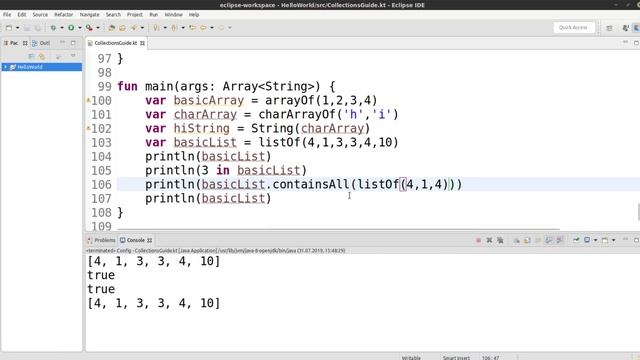This screenshot has height=360, width=640.
Task: Click the Pin Console icon
Action: point(576,240)
